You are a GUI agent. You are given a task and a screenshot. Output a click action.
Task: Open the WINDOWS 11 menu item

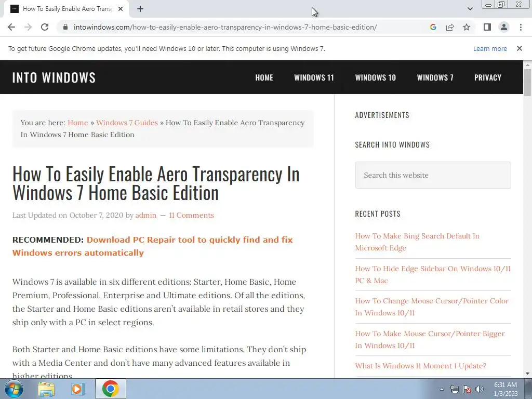tap(314, 77)
